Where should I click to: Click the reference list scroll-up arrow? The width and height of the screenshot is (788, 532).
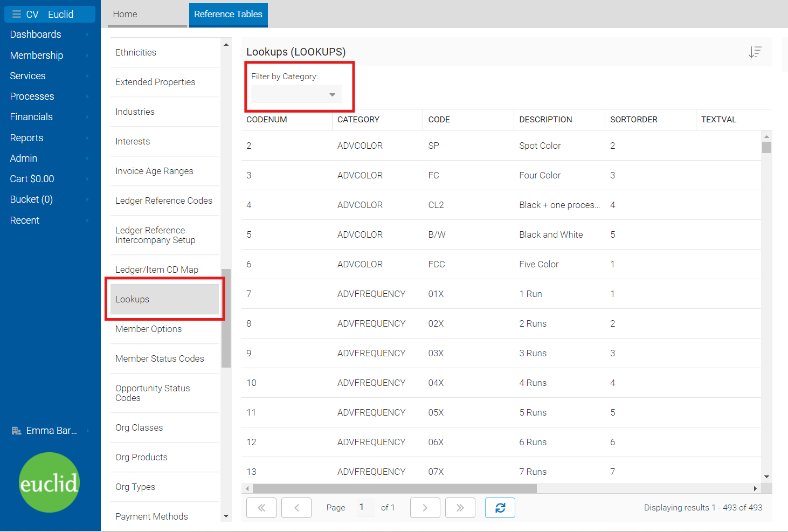click(x=226, y=45)
